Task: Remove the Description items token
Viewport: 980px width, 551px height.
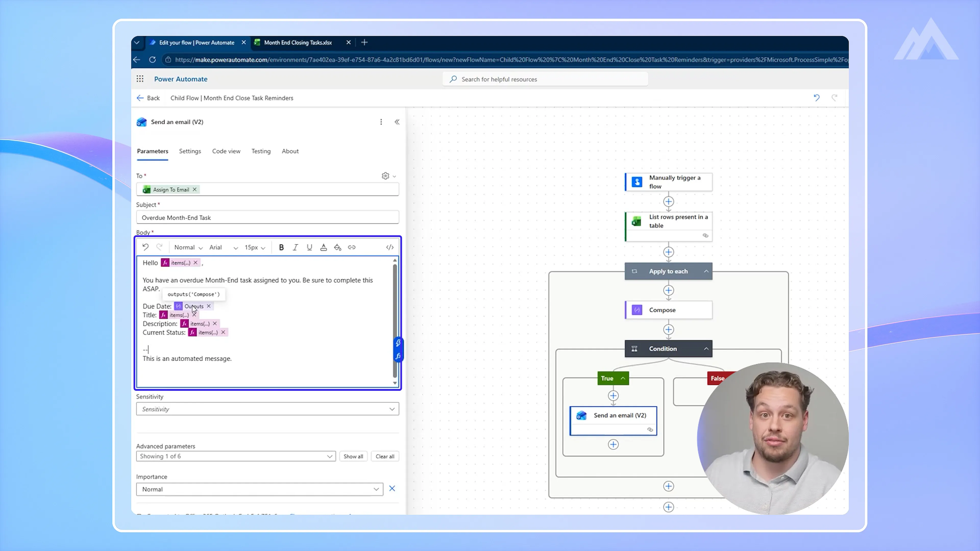Action: click(215, 324)
